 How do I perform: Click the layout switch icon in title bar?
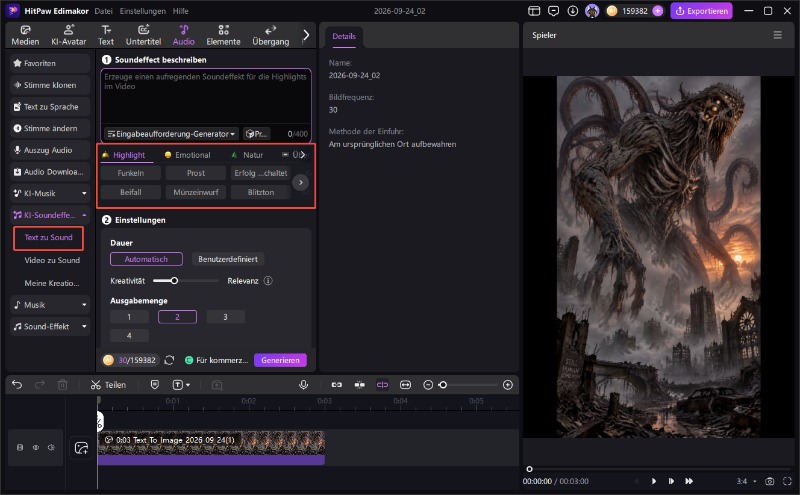[x=534, y=11]
